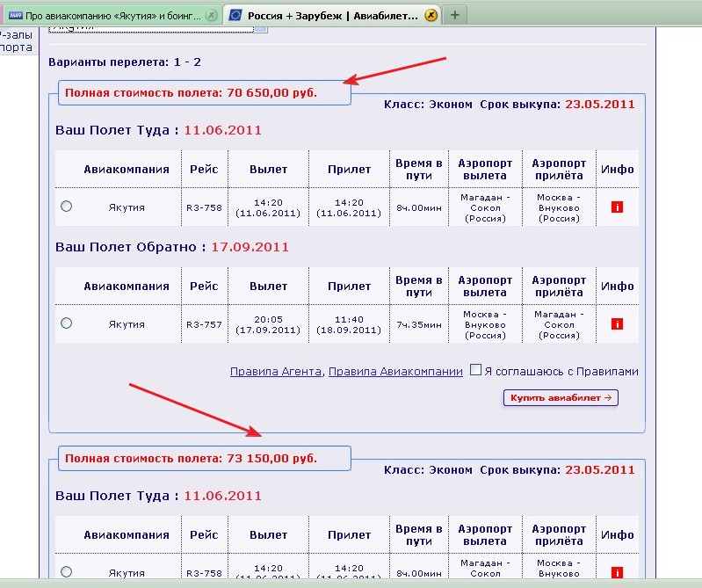Image resolution: width=702 pixels, height=588 pixels.
Task: Open info icon for return flight R3-757
Action: click(x=617, y=324)
